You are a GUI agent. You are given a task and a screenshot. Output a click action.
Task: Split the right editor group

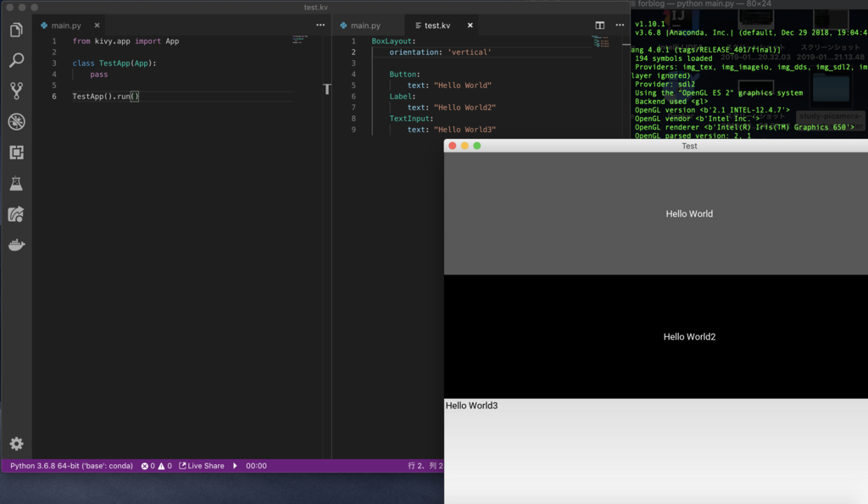click(599, 25)
